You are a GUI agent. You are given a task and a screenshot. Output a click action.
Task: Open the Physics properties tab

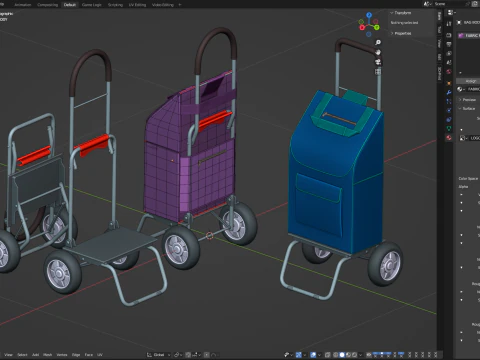click(449, 110)
